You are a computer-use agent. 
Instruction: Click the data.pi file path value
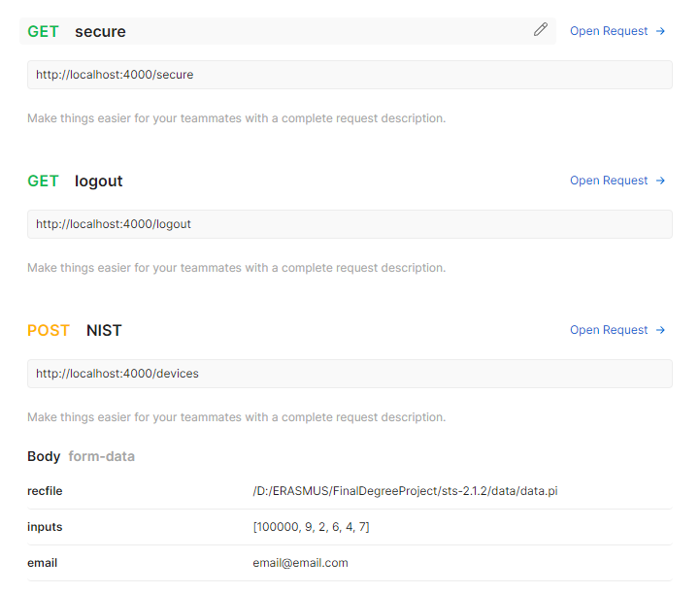click(x=405, y=491)
